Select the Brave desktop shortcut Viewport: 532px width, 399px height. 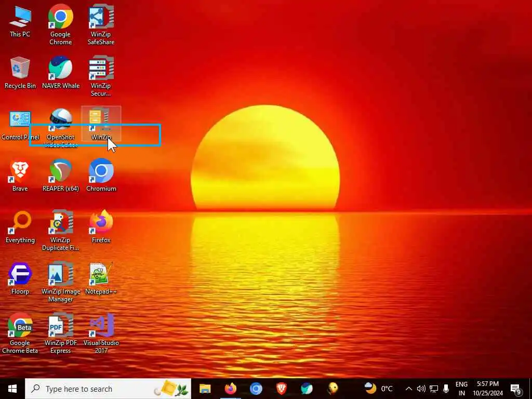point(20,176)
